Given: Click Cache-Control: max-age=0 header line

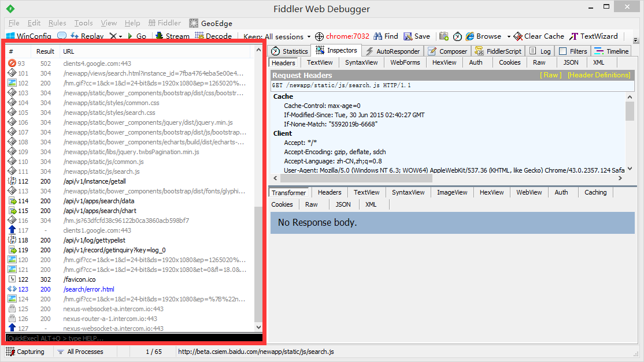Looking at the screenshot, I should 322,106.
